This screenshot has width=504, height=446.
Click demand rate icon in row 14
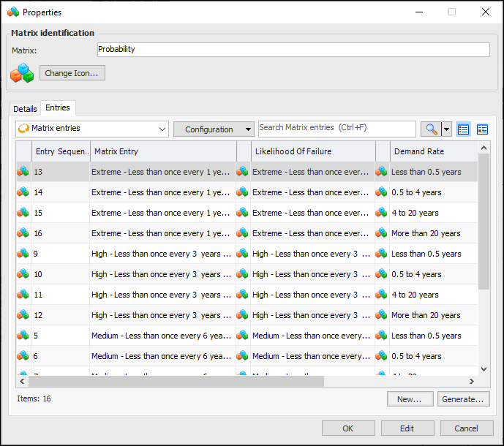[x=381, y=192]
